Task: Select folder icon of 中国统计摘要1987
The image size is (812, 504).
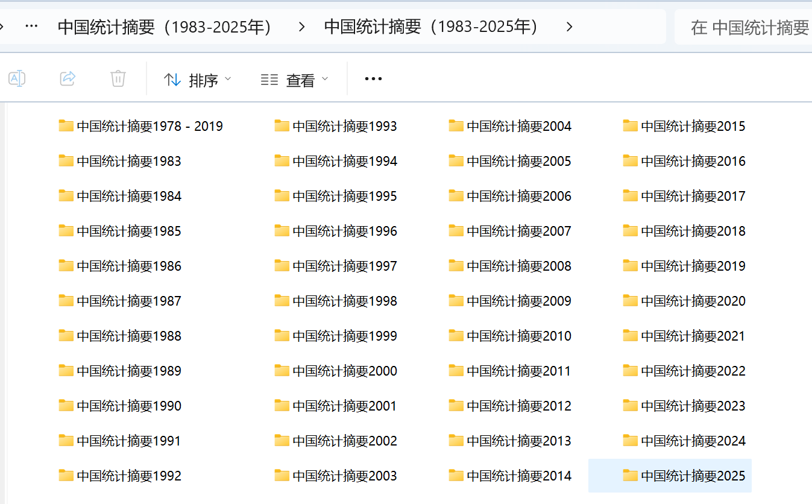Action: [x=66, y=300]
